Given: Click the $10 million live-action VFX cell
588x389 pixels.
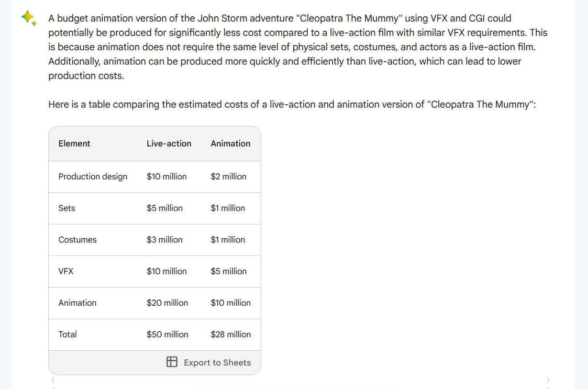Looking at the screenshot, I should coord(166,271).
